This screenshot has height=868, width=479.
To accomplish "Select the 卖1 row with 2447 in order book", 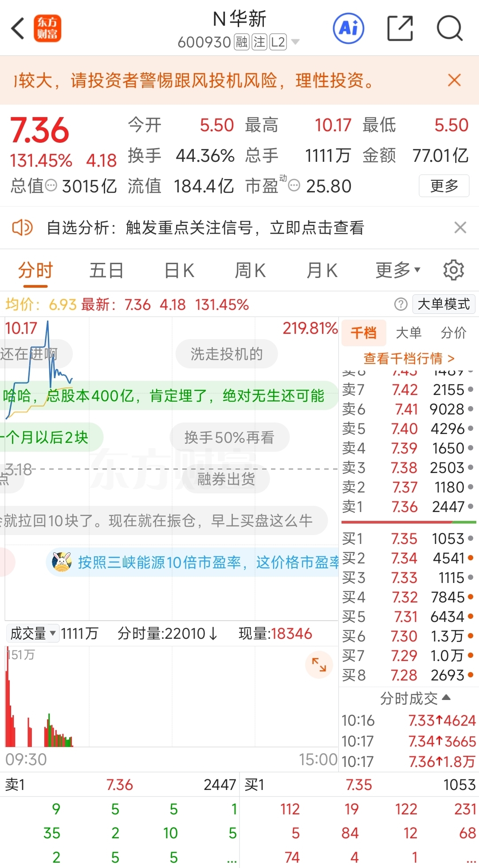I will point(408,507).
